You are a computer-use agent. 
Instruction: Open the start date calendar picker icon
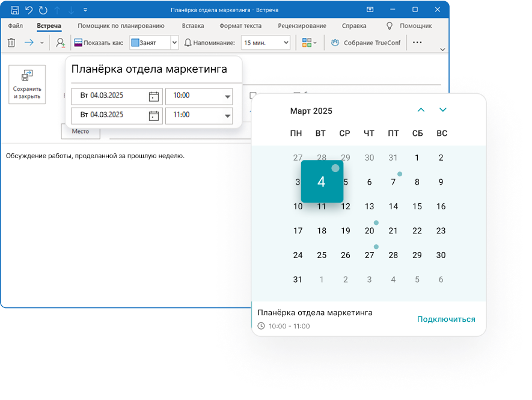(153, 96)
